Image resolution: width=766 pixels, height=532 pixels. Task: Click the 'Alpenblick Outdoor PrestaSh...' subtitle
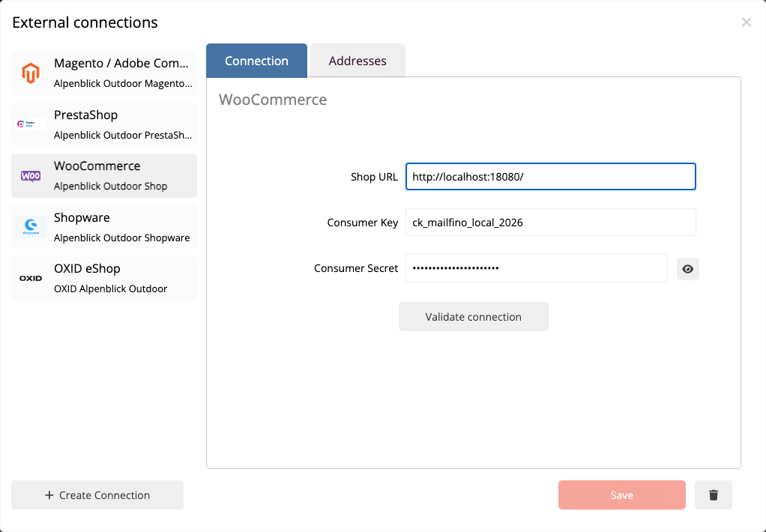[123, 136]
